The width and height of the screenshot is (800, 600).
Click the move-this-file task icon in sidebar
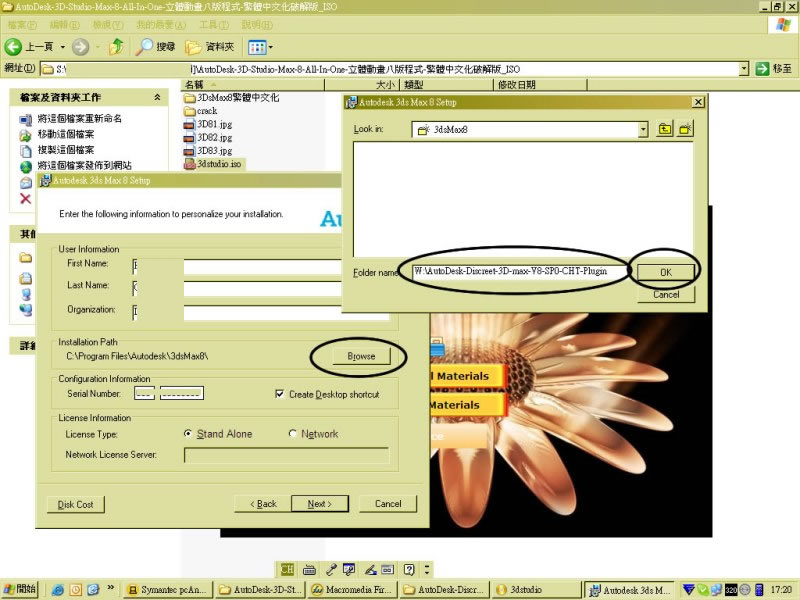pos(26,135)
